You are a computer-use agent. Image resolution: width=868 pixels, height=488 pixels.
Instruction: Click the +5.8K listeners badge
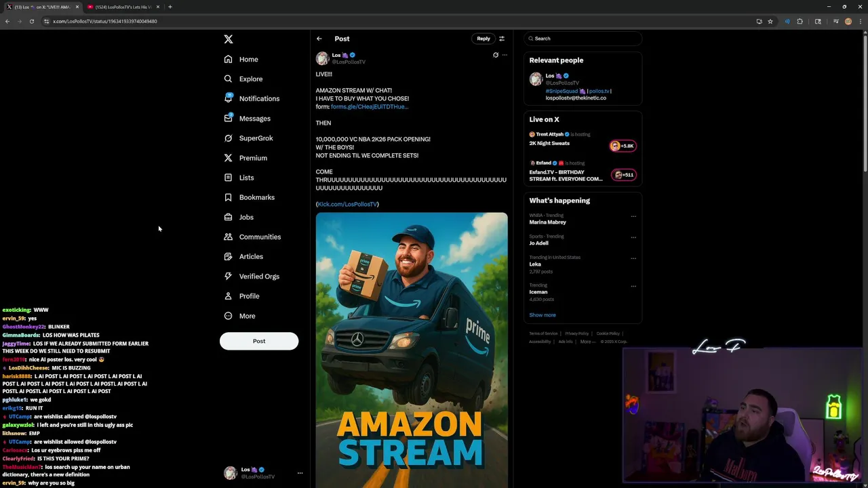623,146
